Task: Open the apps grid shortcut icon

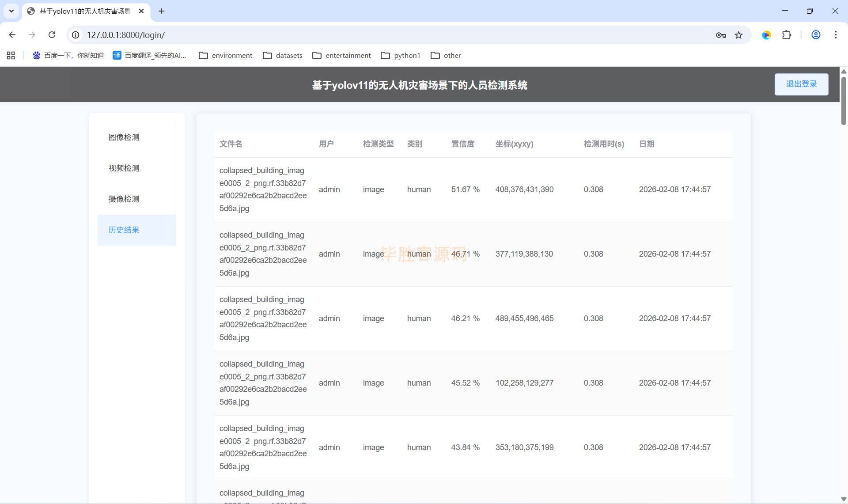Action: click(11, 55)
